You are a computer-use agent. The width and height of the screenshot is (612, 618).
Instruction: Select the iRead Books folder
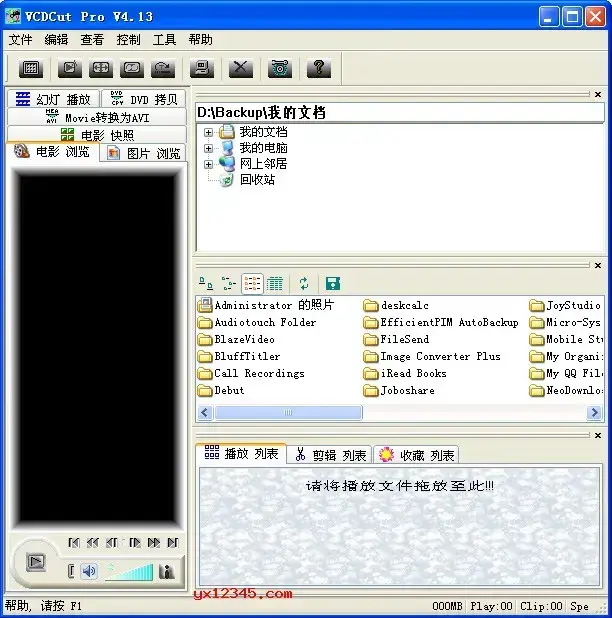tap(405, 373)
